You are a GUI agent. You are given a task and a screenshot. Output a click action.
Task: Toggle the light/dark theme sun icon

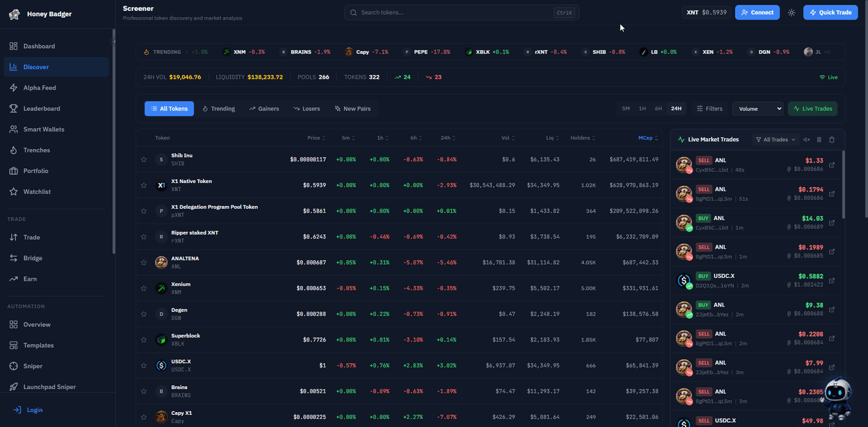pyautogui.click(x=791, y=13)
